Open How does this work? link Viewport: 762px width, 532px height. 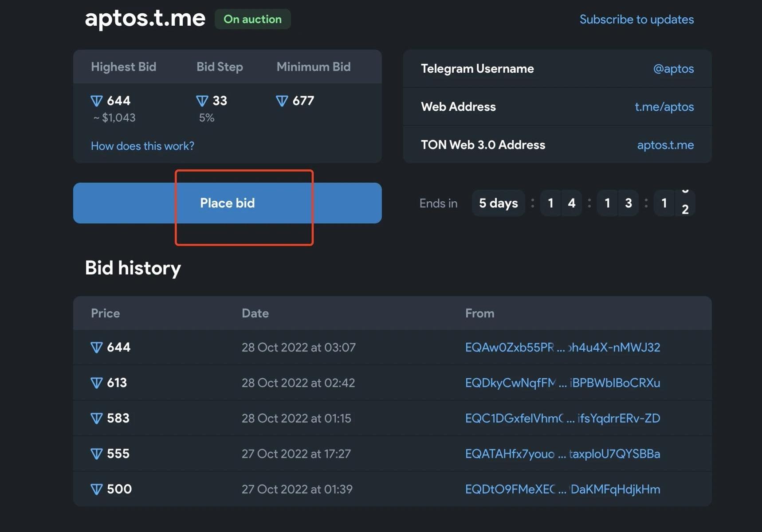coord(142,146)
